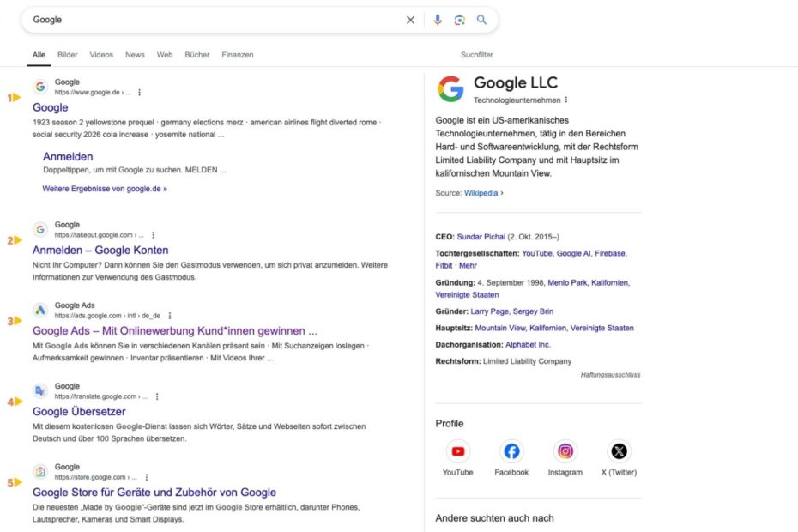Click the Andere suchen auch nach heading
This screenshot has width=798, height=532.
(x=494, y=517)
